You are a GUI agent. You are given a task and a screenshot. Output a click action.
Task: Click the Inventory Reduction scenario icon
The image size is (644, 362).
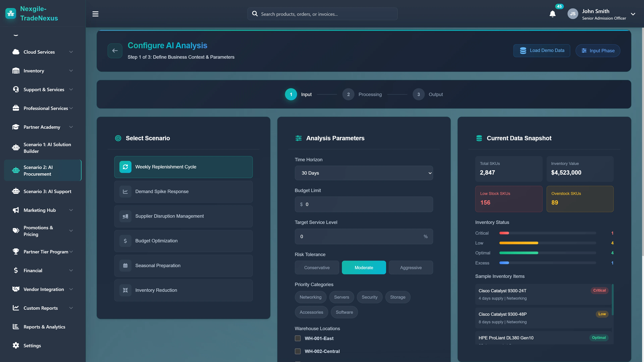[x=125, y=290]
